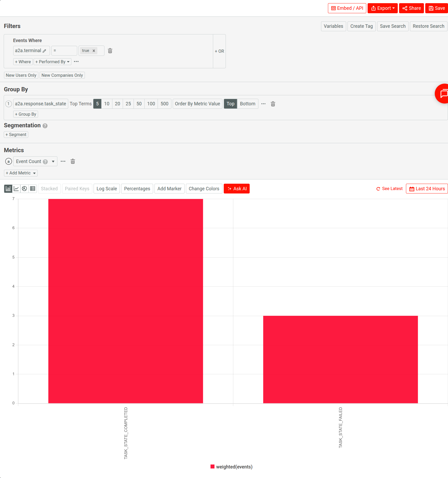Viewport: 448px width, 478px height.
Task: Add a new Where condition
Action: [x=23, y=62]
